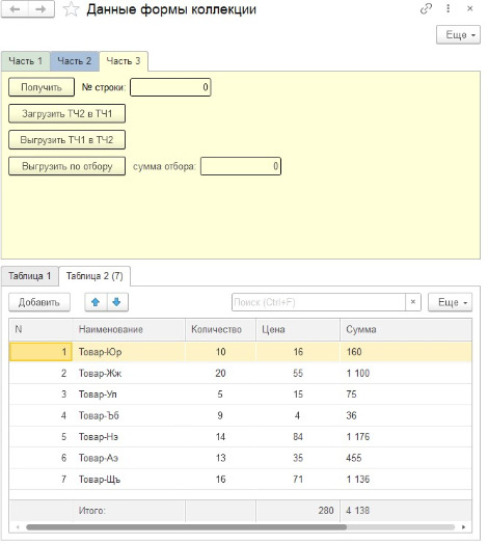Viewport: 488px width, 544px height.
Task: Add form to favorites with star icon
Action: 71,9
